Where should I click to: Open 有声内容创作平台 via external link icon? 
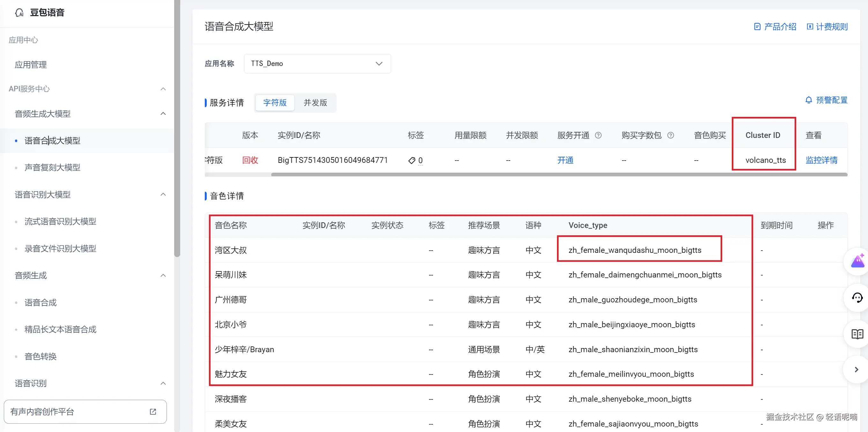pos(152,412)
